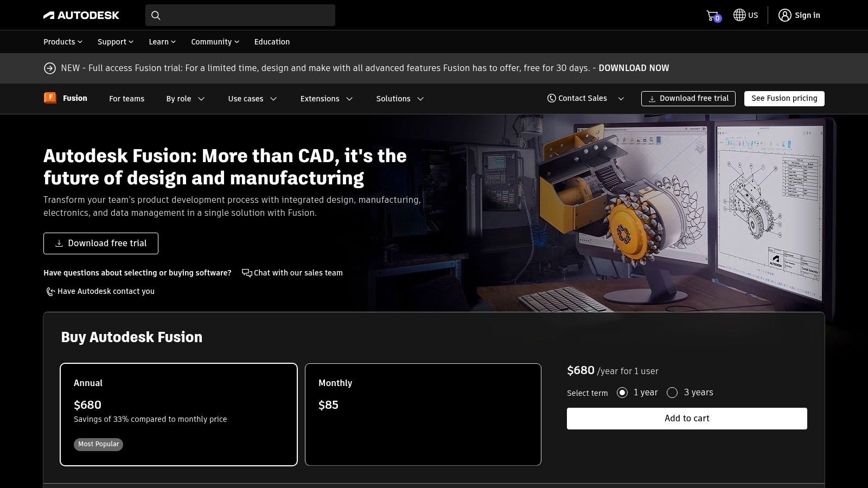Viewport: 868px width, 488px height.
Task: Click the Sign in user icon
Action: (x=784, y=15)
